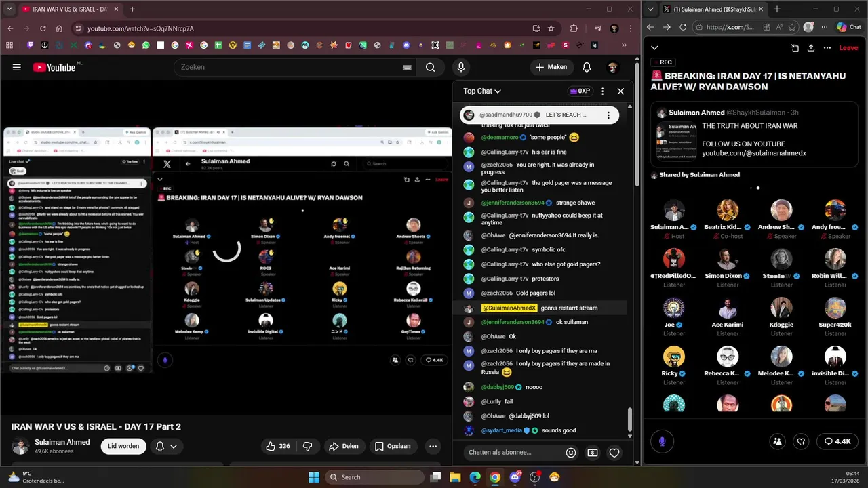Open File Explorer from the taskbar
This screenshot has height=488, width=868.
(x=455, y=477)
